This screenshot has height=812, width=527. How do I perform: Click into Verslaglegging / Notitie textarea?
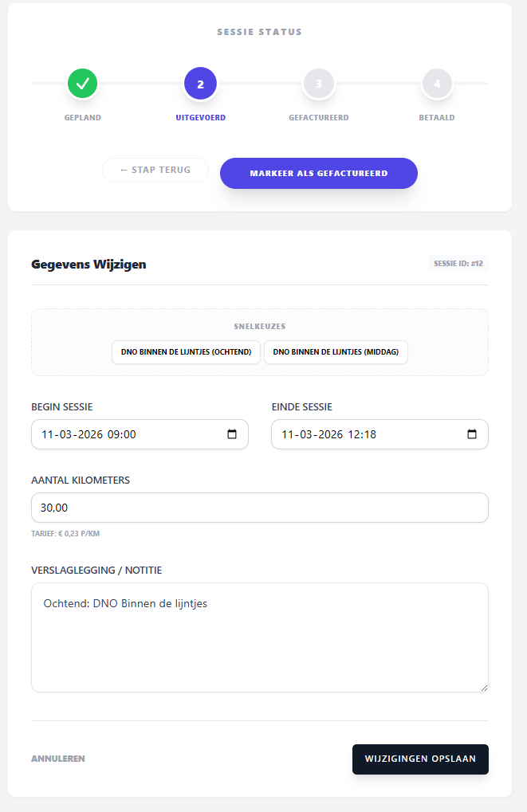259,637
